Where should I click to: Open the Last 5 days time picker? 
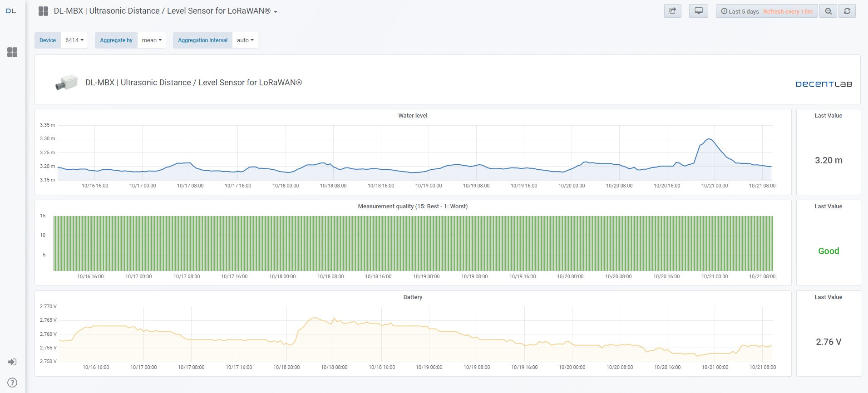click(766, 11)
